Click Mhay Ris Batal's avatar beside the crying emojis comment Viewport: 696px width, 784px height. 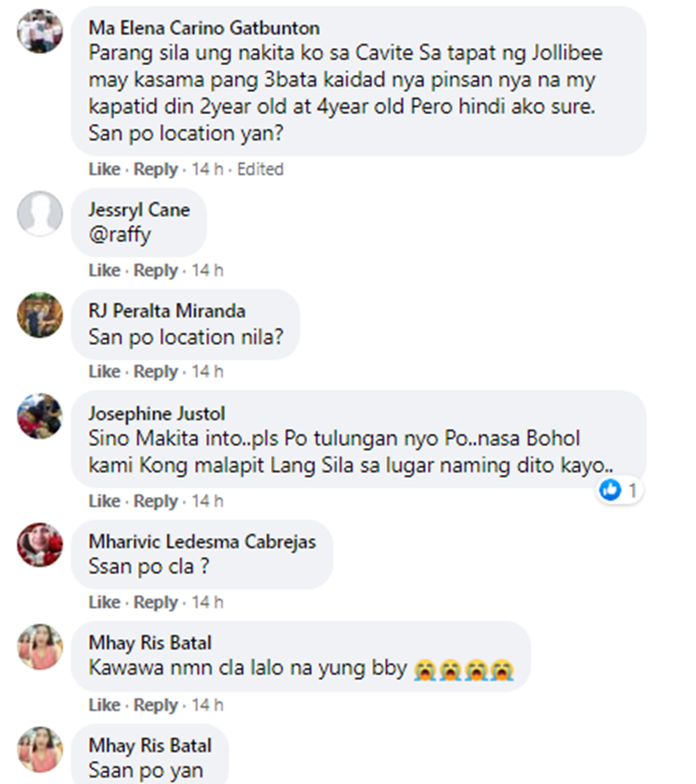(x=40, y=647)
